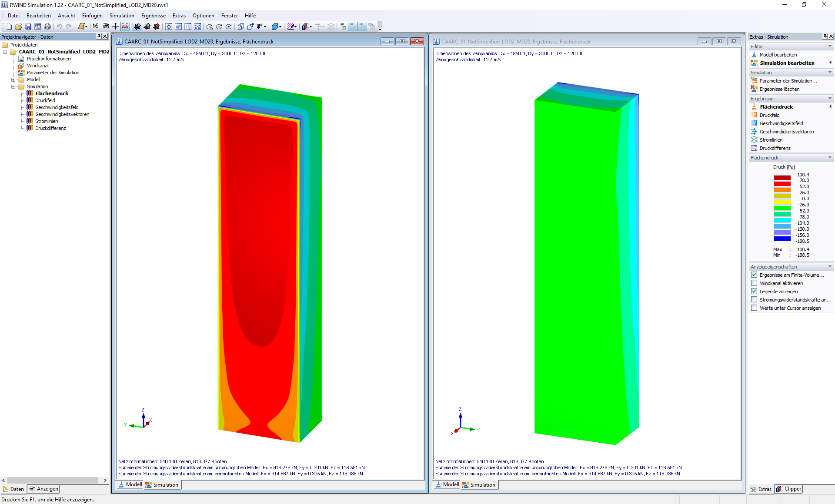Click the Open folder toolbar icon
Image resolution: width=835 pixels, height=504 pixels.
tap(19, 27)
